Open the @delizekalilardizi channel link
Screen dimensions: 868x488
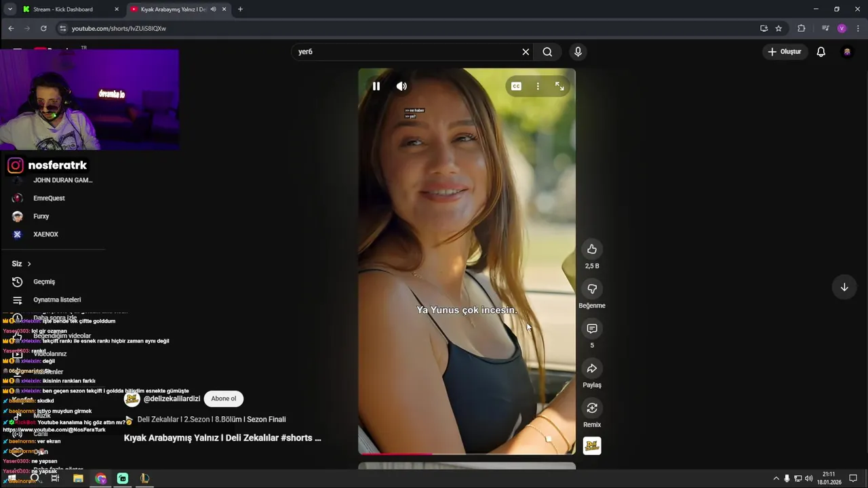[172, 399]
